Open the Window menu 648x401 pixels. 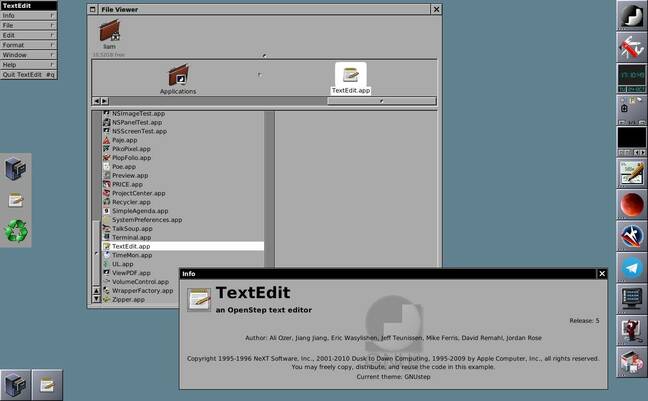29,55
